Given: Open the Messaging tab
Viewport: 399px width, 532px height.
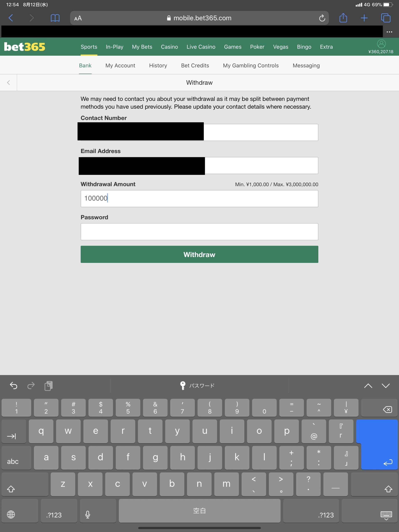Looking at the screenshot, I should [x=306, y=65].
